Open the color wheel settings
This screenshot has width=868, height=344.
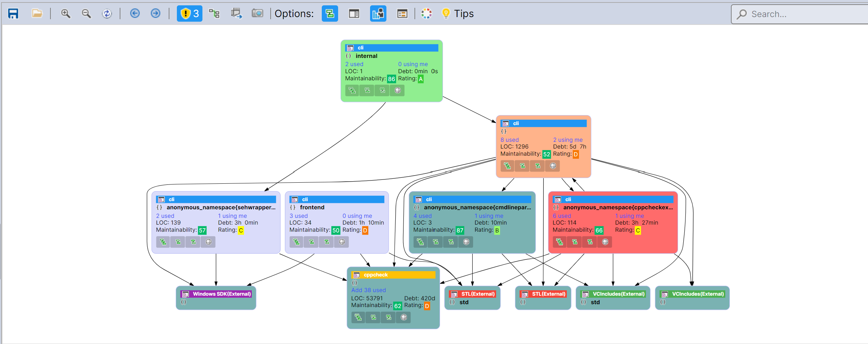click(426, 13)
